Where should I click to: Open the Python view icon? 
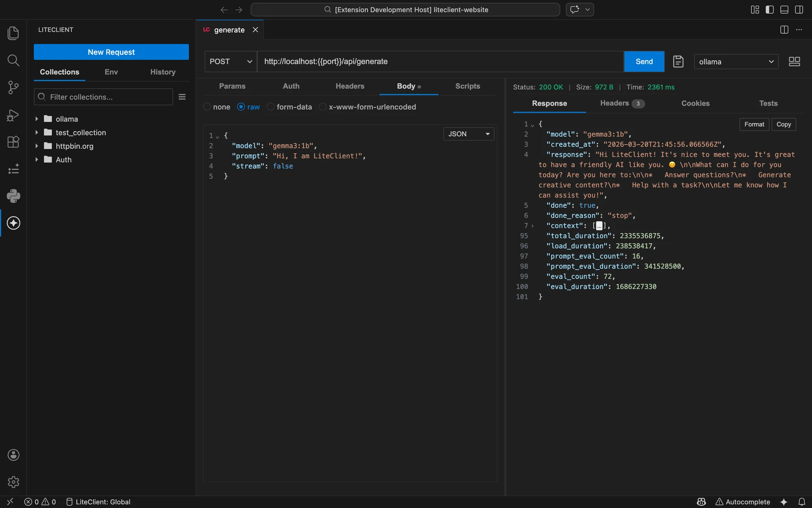coord(13,196)
